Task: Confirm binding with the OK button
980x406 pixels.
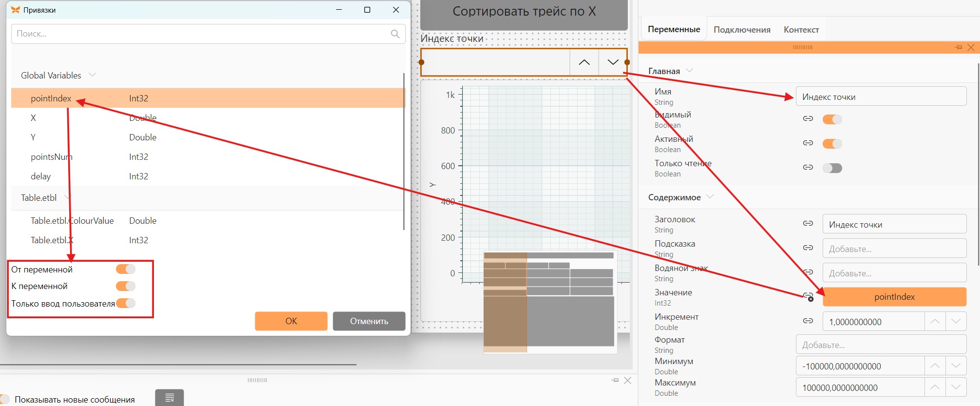Action: click(291, 321)
